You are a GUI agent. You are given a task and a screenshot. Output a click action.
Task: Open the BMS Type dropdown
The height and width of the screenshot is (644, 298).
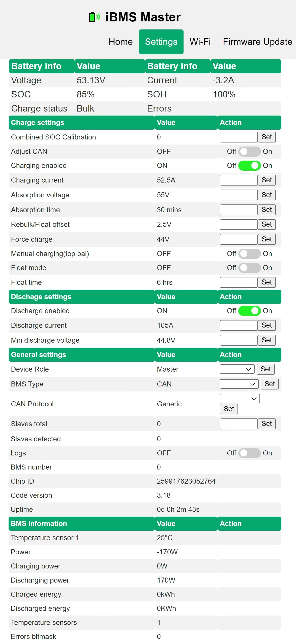click(239, 384)
